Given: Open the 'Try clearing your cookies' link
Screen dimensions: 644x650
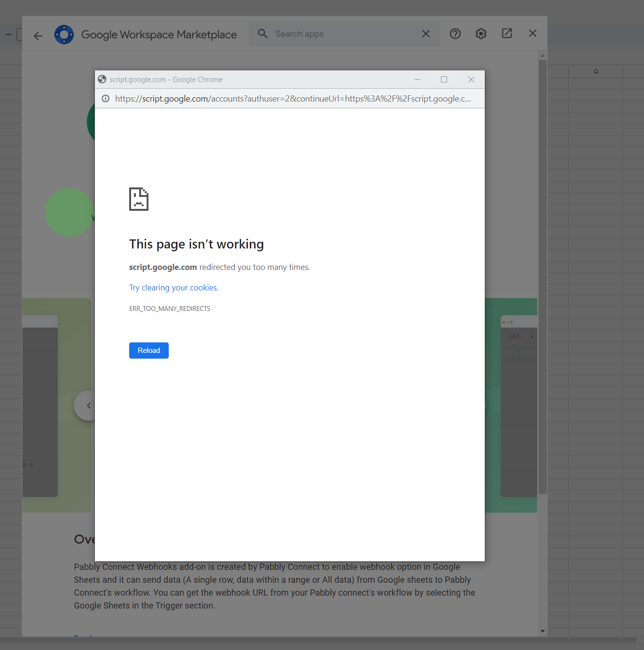Looking at the screenshot, I should click(x=174, y=288).
